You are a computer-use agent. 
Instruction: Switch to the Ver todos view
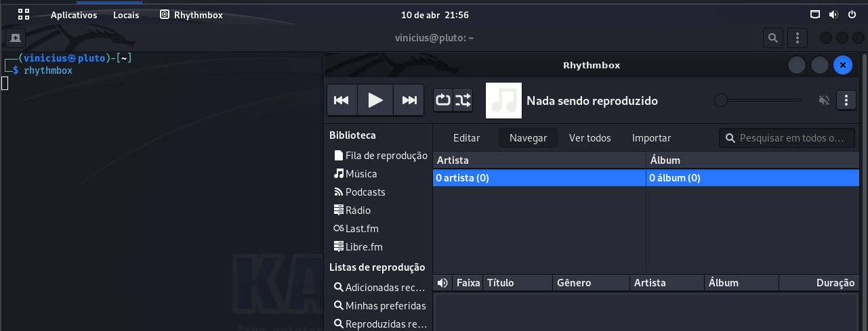590,138
